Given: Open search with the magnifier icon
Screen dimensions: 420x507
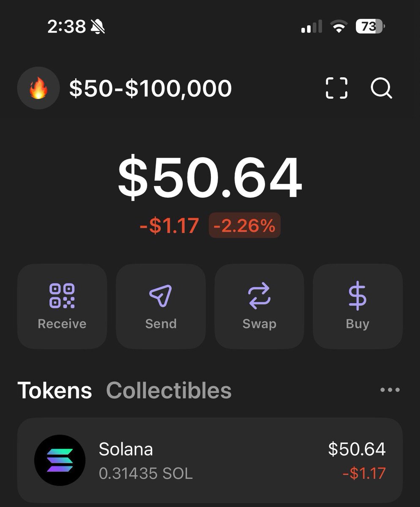Looking at the screenshot, I should tap(382, 89).
